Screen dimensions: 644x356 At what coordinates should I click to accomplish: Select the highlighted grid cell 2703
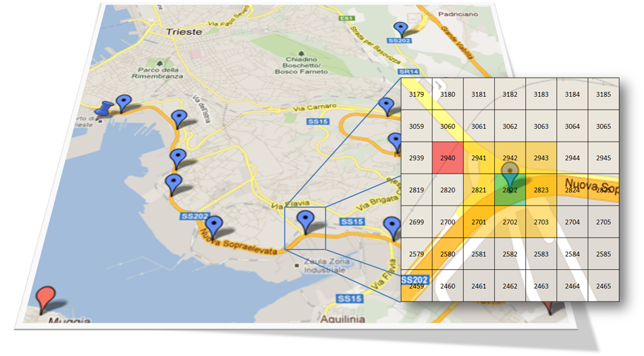(x=541, y=222)
